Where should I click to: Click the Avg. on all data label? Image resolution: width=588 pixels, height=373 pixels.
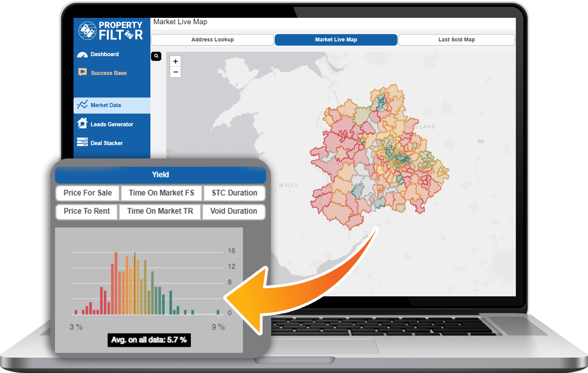[149, 340]
